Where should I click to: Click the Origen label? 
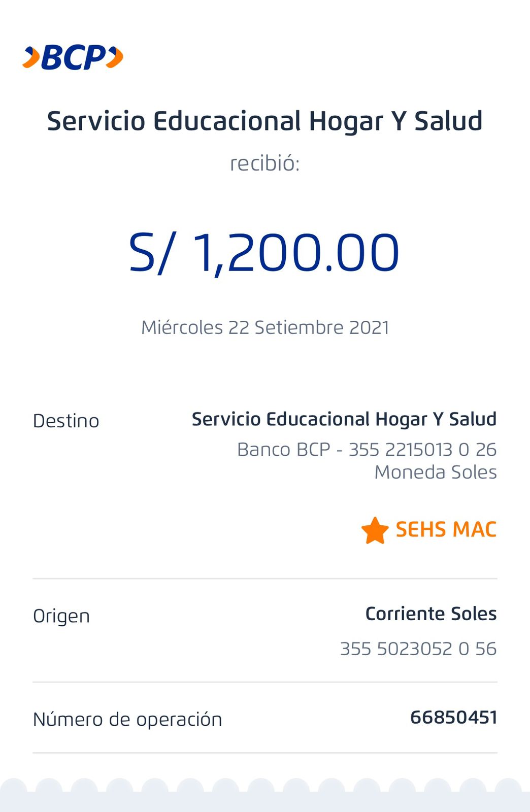(61, 616)
